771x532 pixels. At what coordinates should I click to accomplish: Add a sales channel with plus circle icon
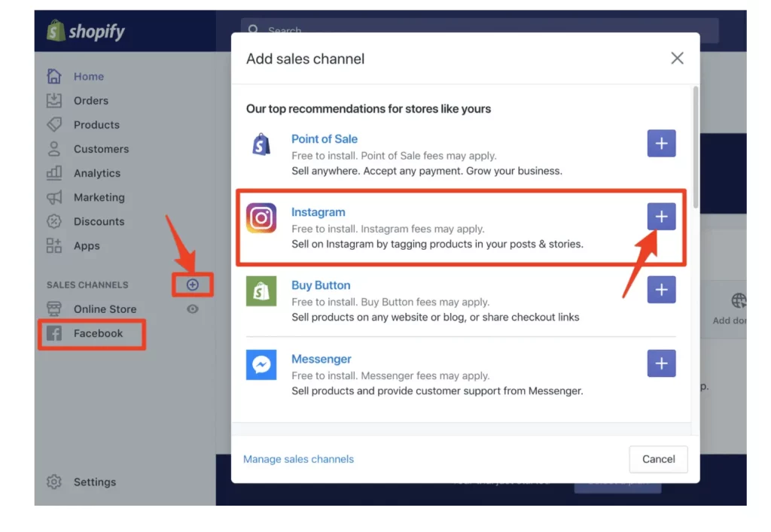[x=192, y=284]
